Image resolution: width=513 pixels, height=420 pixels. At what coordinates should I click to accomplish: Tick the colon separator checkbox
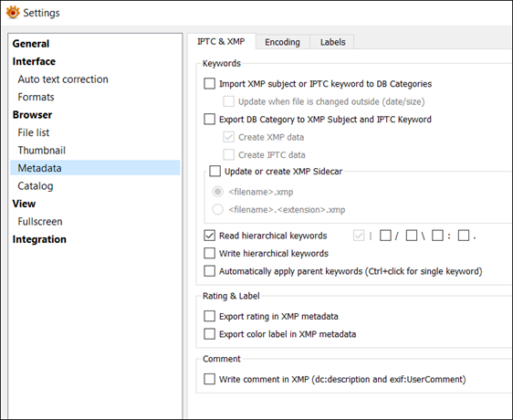(437, 236)
